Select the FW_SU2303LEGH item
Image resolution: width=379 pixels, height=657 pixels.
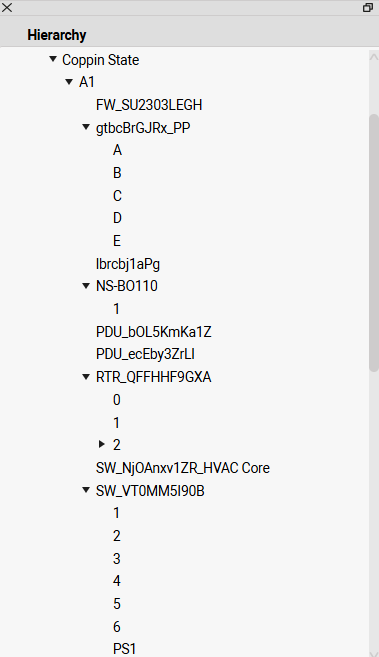pyautogui.click(x=149, y=105)
